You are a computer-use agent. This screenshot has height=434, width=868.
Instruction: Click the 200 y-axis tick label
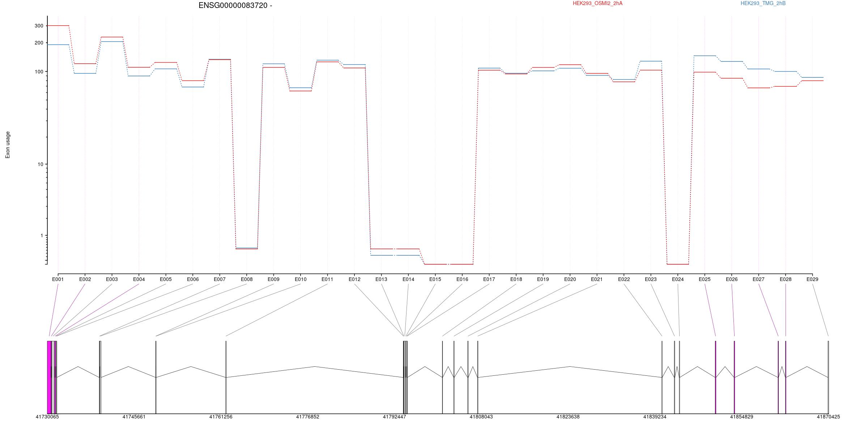(39, 43)
